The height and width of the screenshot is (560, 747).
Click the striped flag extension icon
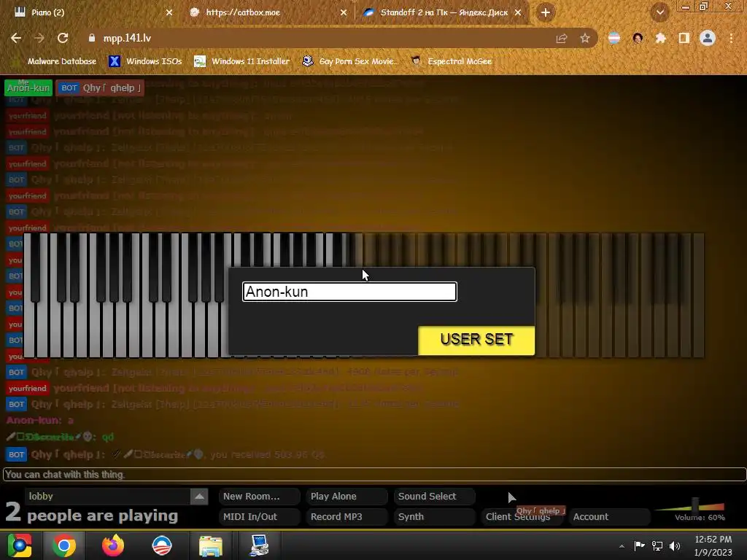pos(614,38)
